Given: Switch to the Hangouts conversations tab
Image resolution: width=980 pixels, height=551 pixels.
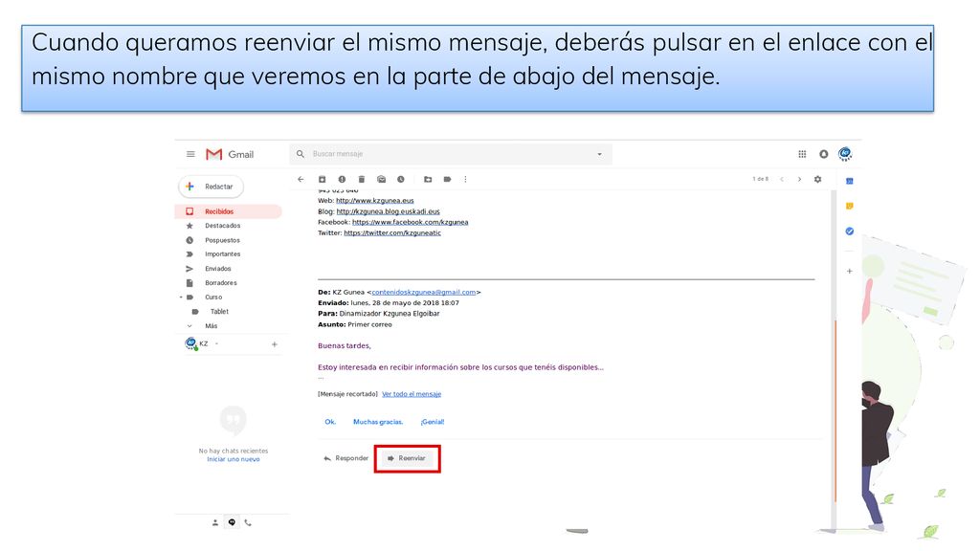Looking at the screenshot, I should 232,523.
